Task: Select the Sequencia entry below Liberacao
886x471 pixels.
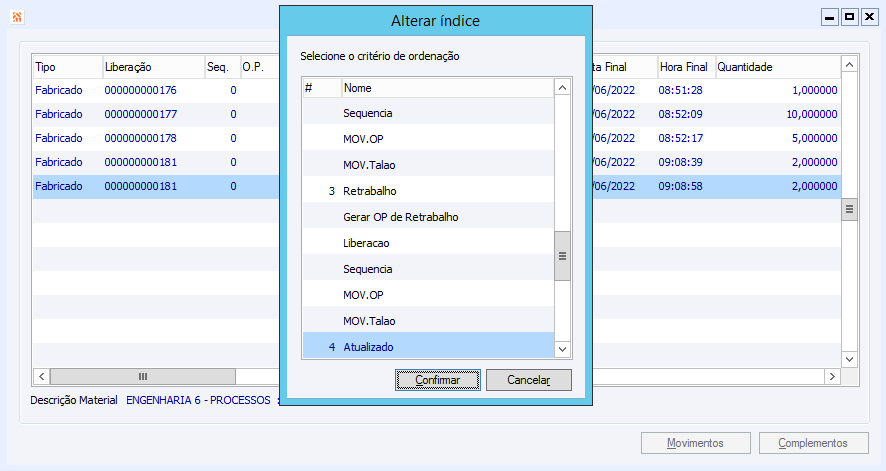Action: (428, 269)
